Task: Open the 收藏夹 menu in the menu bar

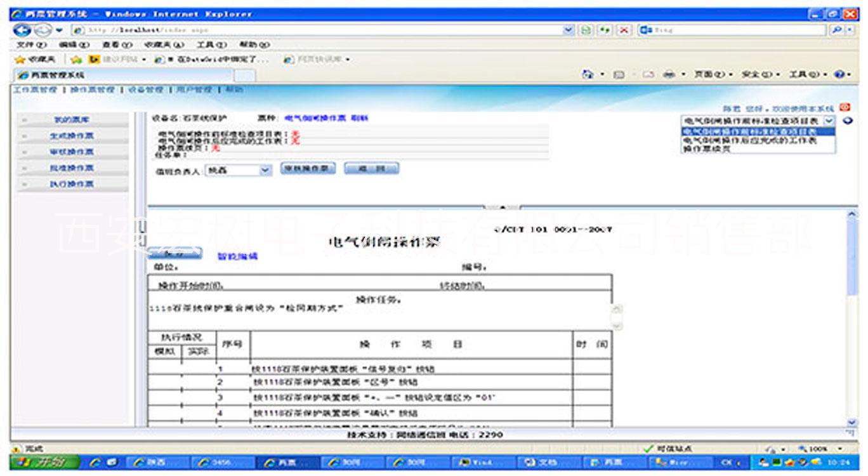Action: tap(164, 45)
